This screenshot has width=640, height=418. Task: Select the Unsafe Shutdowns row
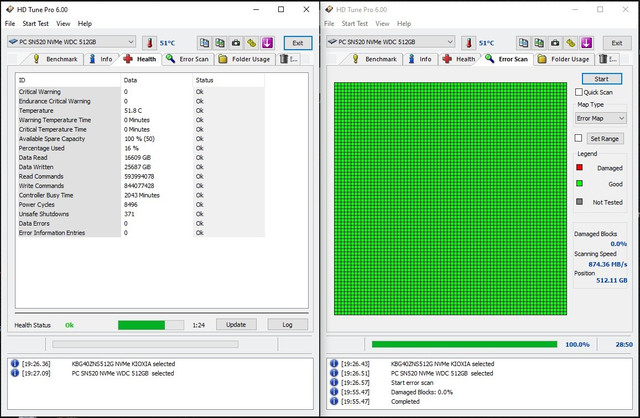coord(140,214)
